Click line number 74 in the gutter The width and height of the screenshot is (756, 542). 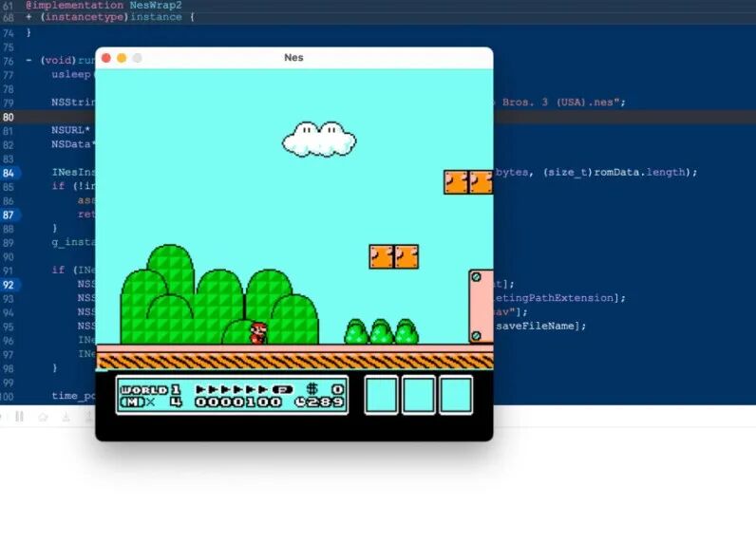pos(9,33)
